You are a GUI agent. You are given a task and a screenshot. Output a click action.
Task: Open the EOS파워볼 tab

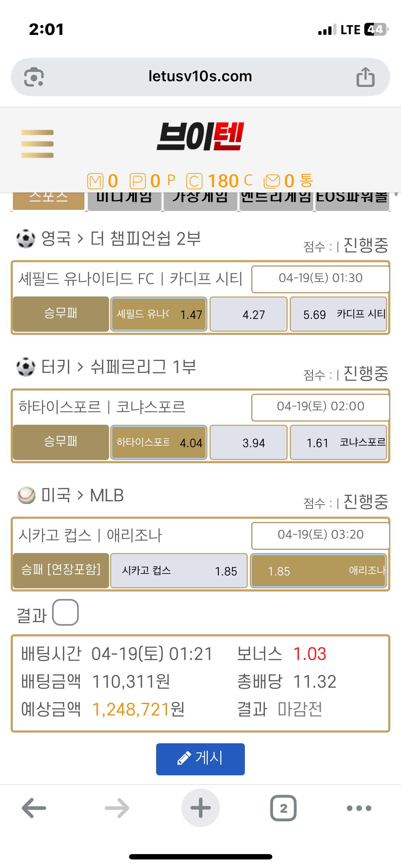352,200
